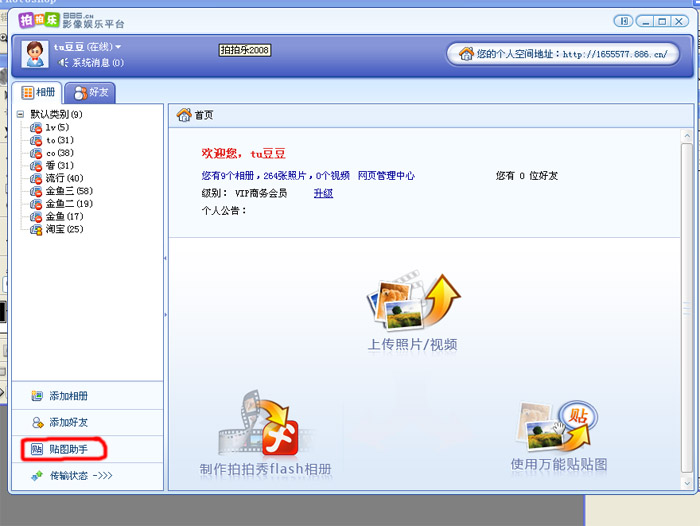Screen dimensions: 700x526
Task: Click the 香 album icon
Action: point(36,166)
